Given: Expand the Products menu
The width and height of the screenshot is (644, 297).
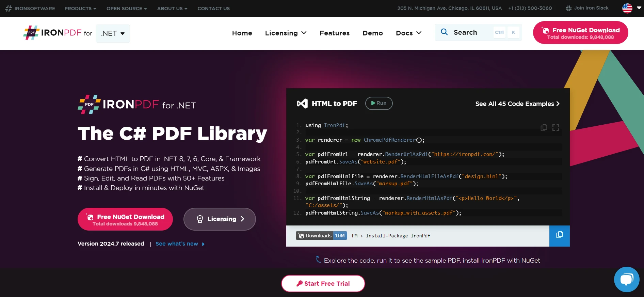Looking at the screenshot, I should click(x=80, y=9).
